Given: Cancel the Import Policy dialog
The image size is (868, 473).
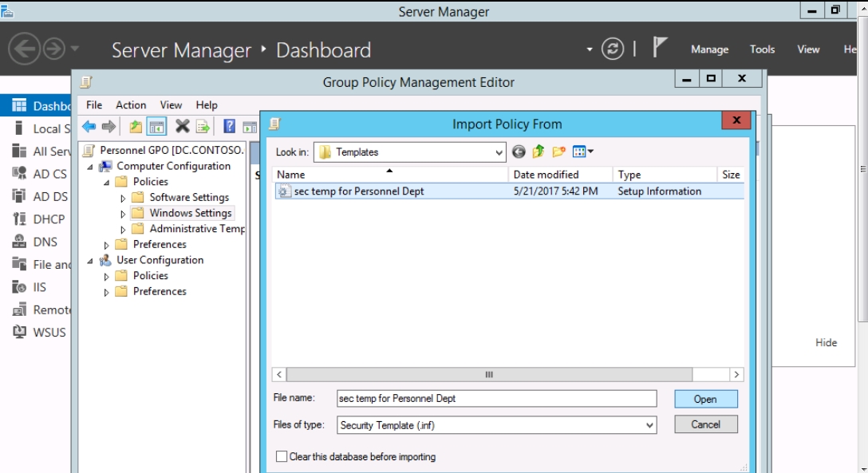Looking at the screenshot, I should click(x=705, y=424).
